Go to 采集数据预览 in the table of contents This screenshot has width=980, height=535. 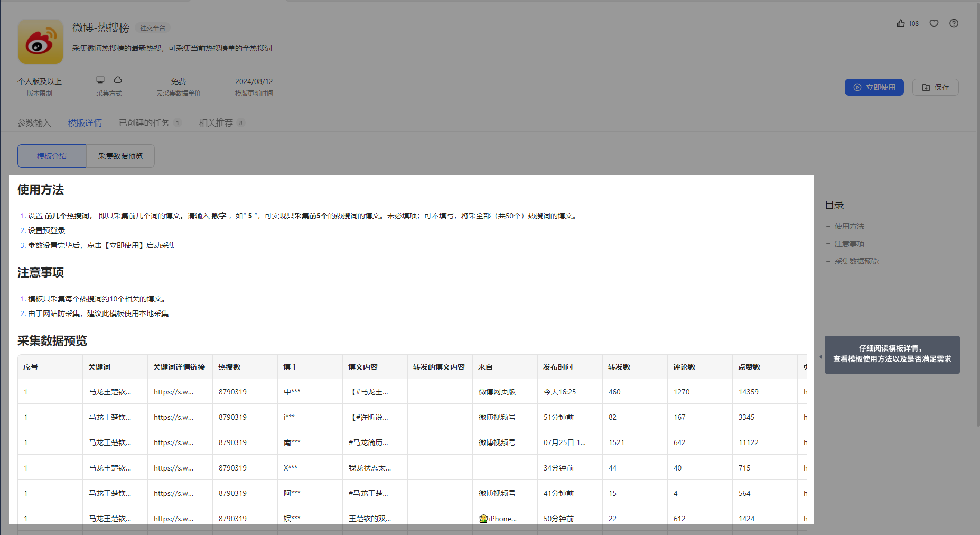coord(856,261)
